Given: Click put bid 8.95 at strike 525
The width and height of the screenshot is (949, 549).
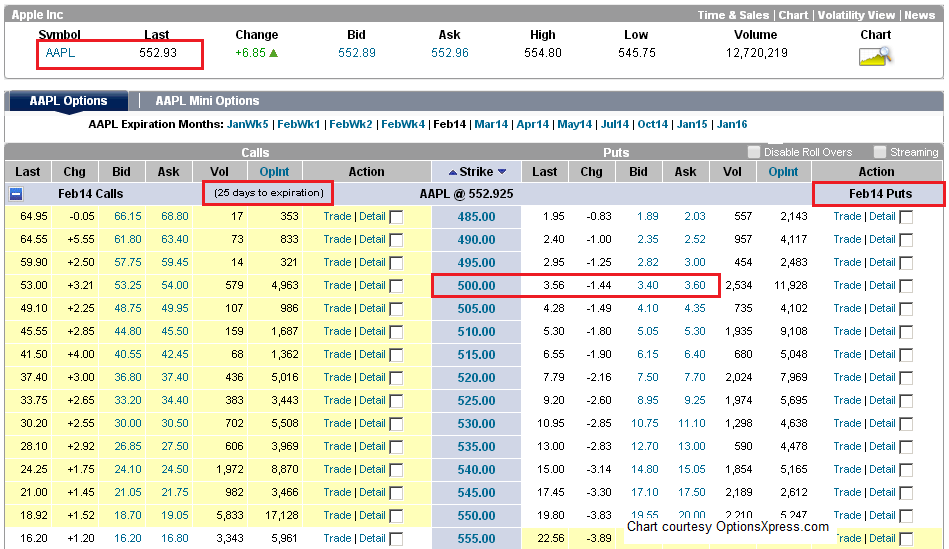Looking at the screenshot, I should (648, 400).
